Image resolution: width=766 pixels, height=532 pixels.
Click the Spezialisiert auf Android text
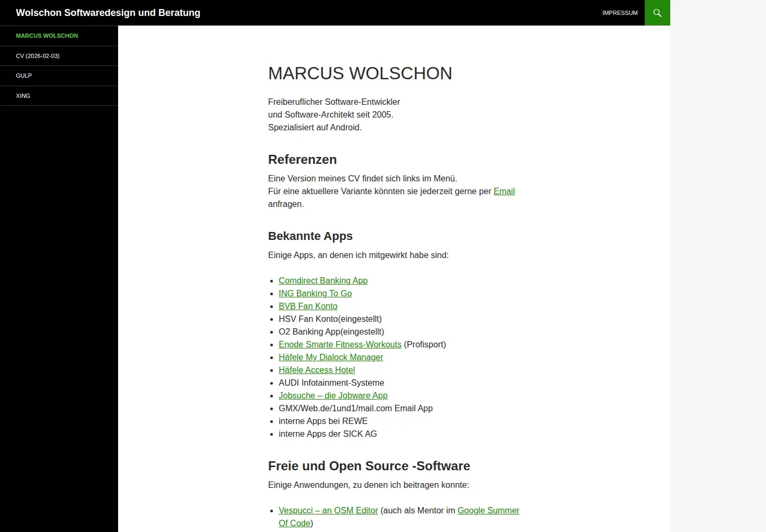315,127
